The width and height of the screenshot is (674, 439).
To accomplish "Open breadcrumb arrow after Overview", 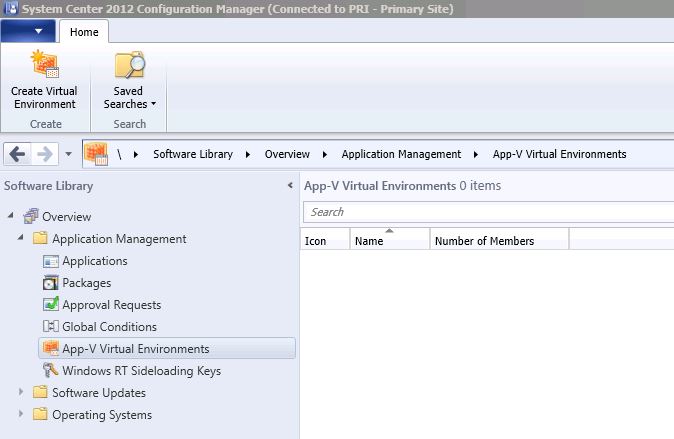I will [x=325, y=154].
